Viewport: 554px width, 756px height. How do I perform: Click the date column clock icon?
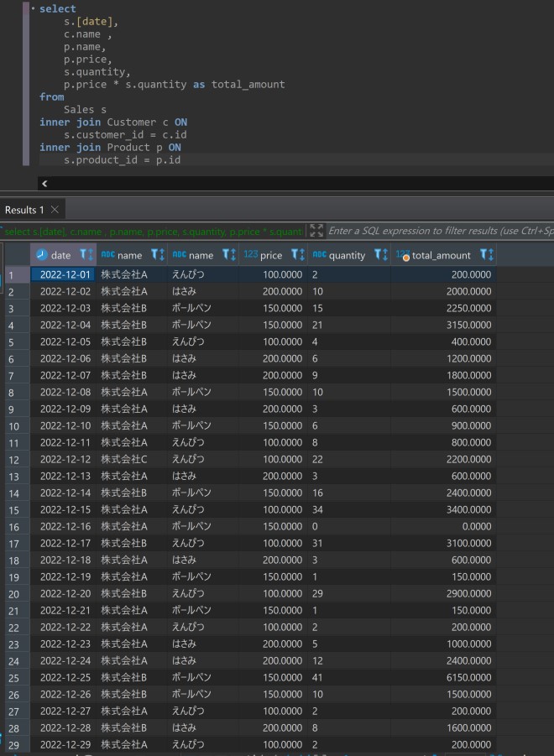tap(42, 255)
